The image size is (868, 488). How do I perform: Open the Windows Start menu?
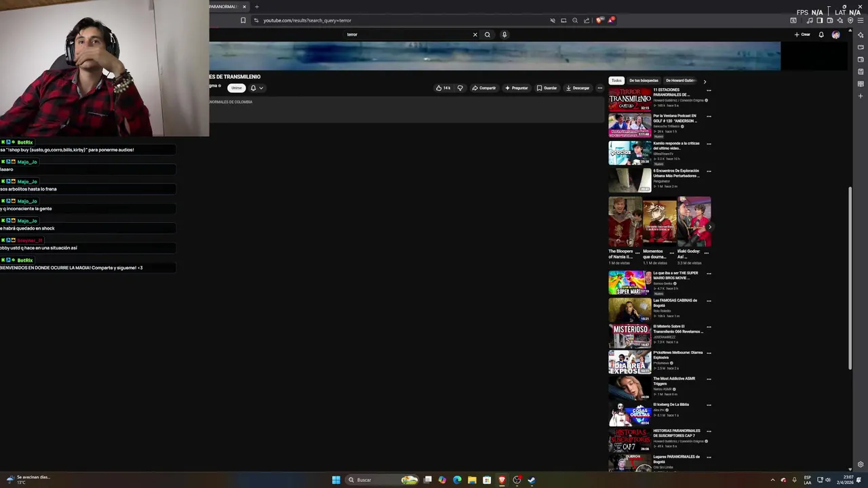coord(336,480)
